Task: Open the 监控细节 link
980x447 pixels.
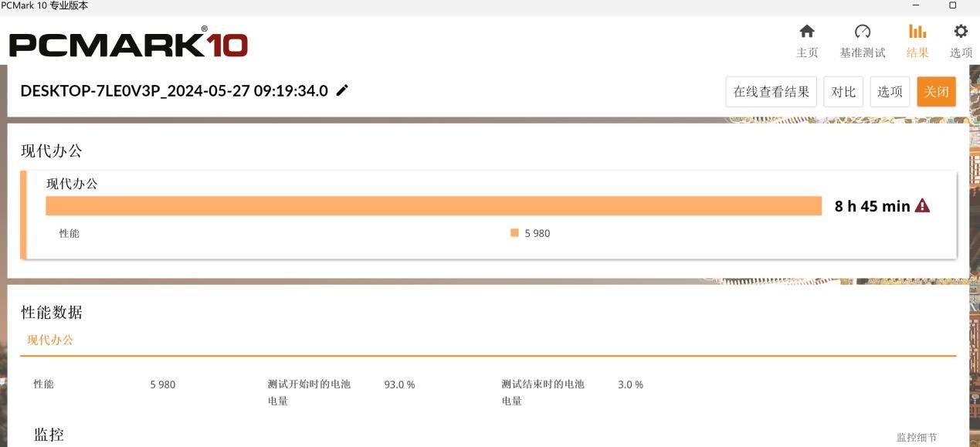Action: pos(917,437)
